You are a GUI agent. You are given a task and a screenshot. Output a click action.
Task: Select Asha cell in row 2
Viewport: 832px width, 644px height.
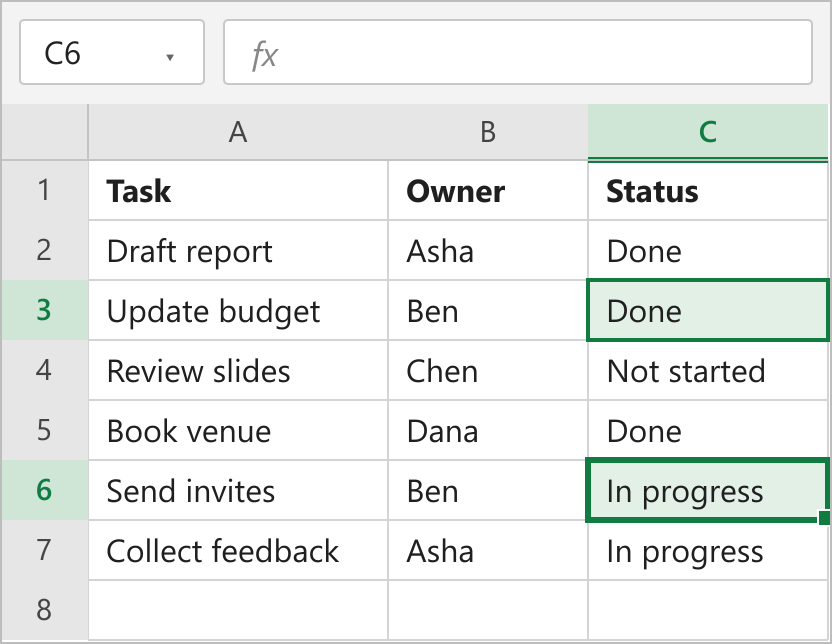(x=488, y=250)
